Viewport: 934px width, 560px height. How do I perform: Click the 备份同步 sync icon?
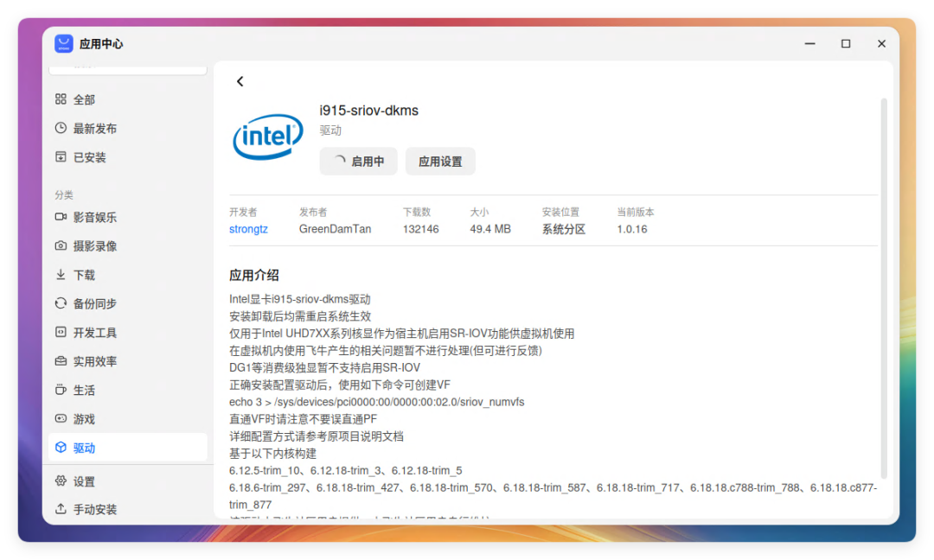tap(61, 303)
